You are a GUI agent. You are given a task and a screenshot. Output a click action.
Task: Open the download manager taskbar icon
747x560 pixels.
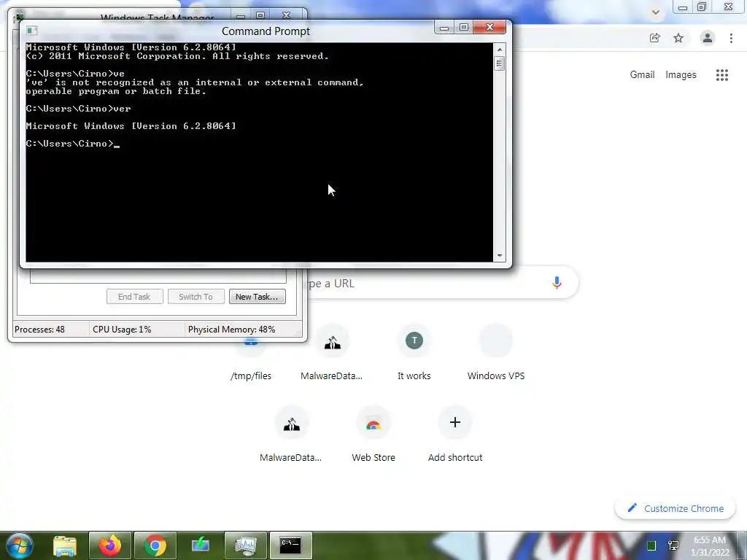[x=201, y=545]
